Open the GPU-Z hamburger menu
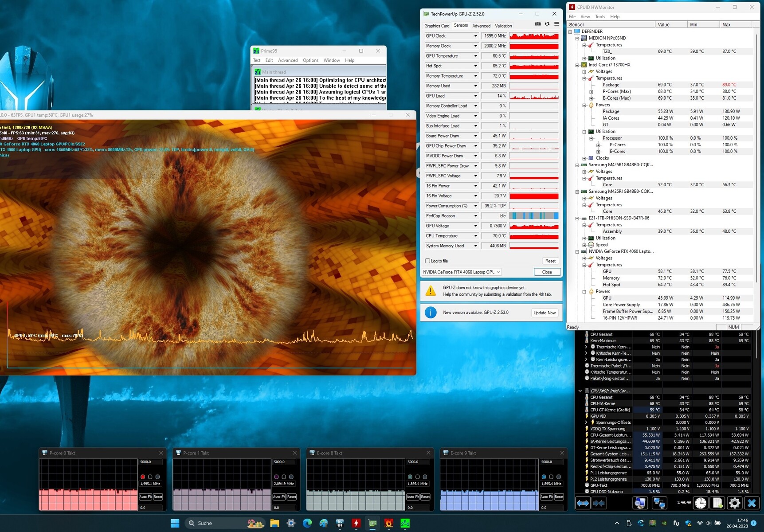764x532 pixels. point(557,24)
